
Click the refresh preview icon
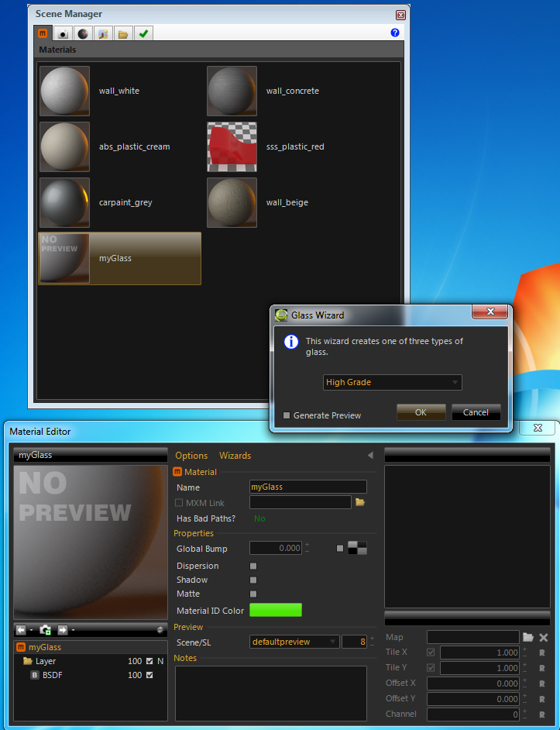160,629
